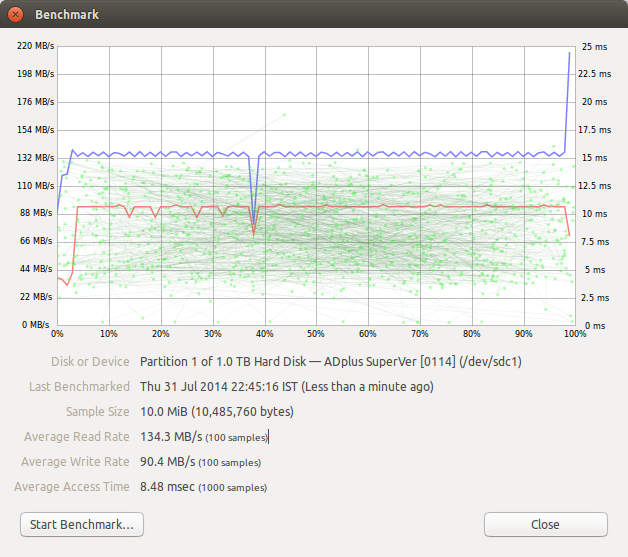Click the Close button
This screenshot has height=557, width=628.
point(545,524)
